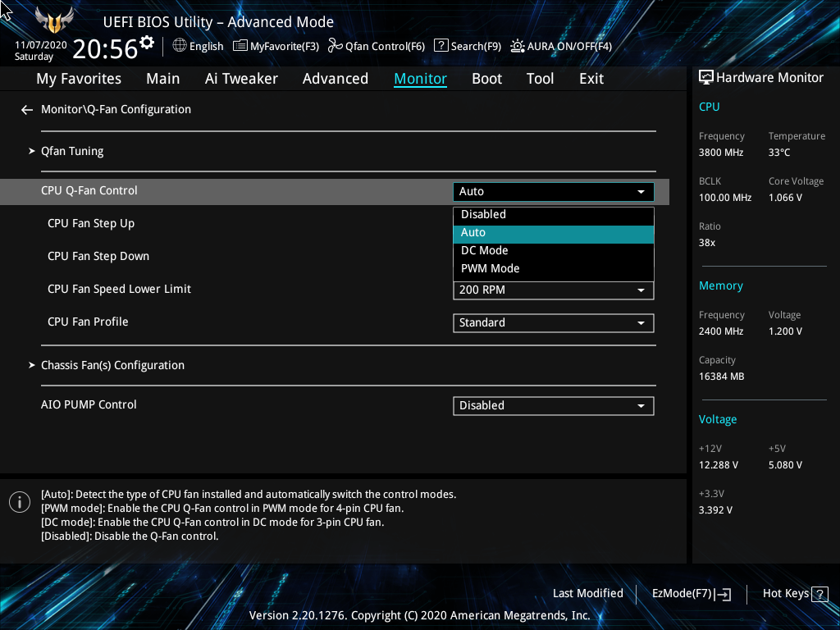Choose PWM Mode option

pos(554,268)
